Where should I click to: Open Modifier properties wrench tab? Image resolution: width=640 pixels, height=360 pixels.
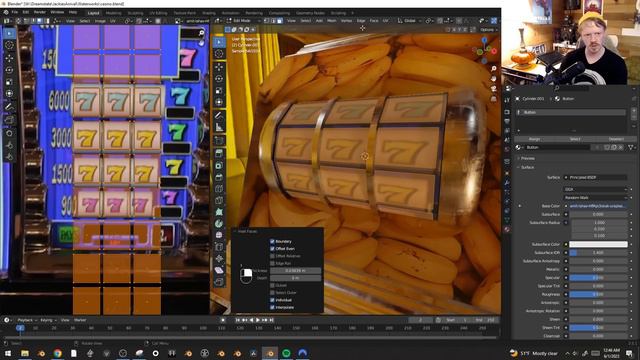coord(507,183)
